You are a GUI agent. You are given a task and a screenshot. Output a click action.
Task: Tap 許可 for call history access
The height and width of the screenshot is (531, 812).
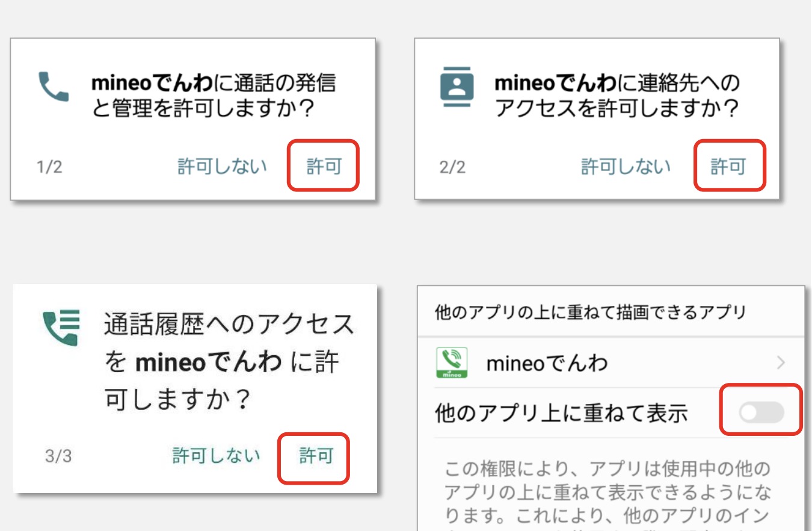pyautogui.click(x=316, y=456)
